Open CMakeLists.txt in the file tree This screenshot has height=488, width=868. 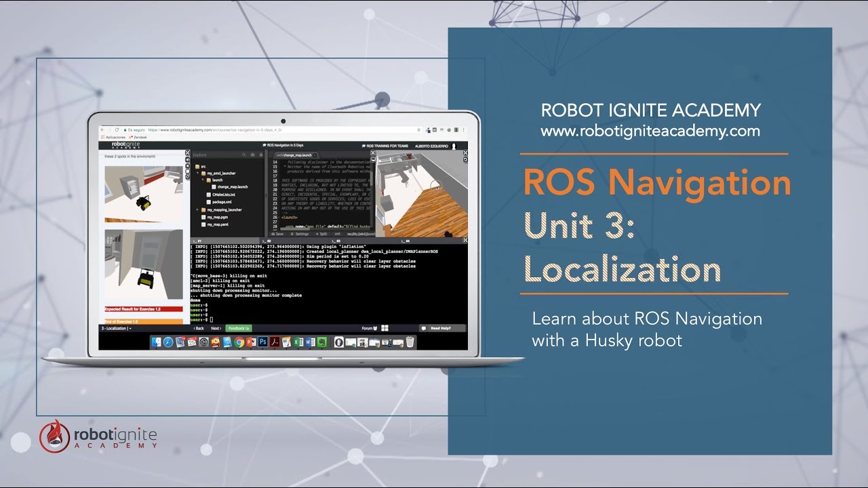tap(220, 195)
